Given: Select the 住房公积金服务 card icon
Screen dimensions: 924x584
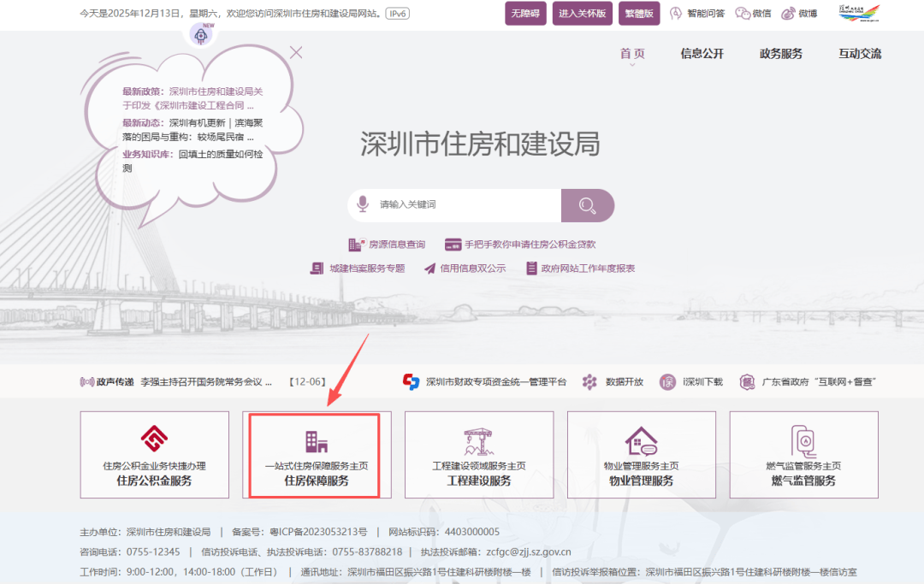Looking at the screenshot, I should coord(154,440).
